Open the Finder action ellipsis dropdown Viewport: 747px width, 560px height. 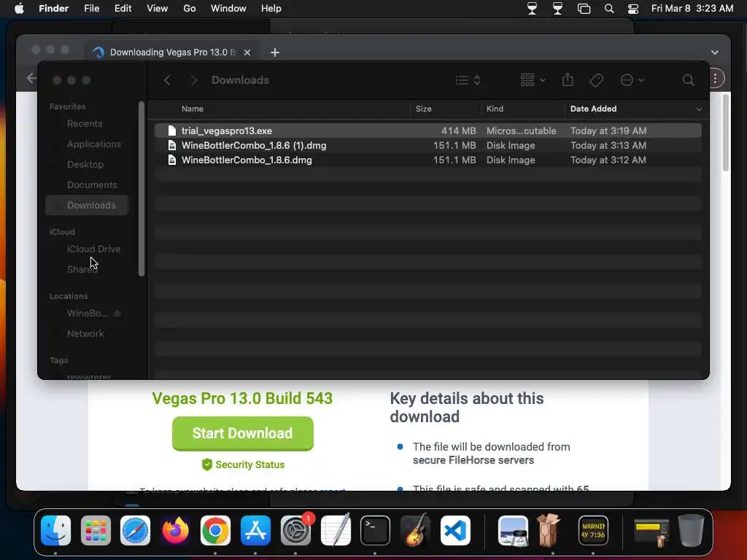[x=632, y=80]
